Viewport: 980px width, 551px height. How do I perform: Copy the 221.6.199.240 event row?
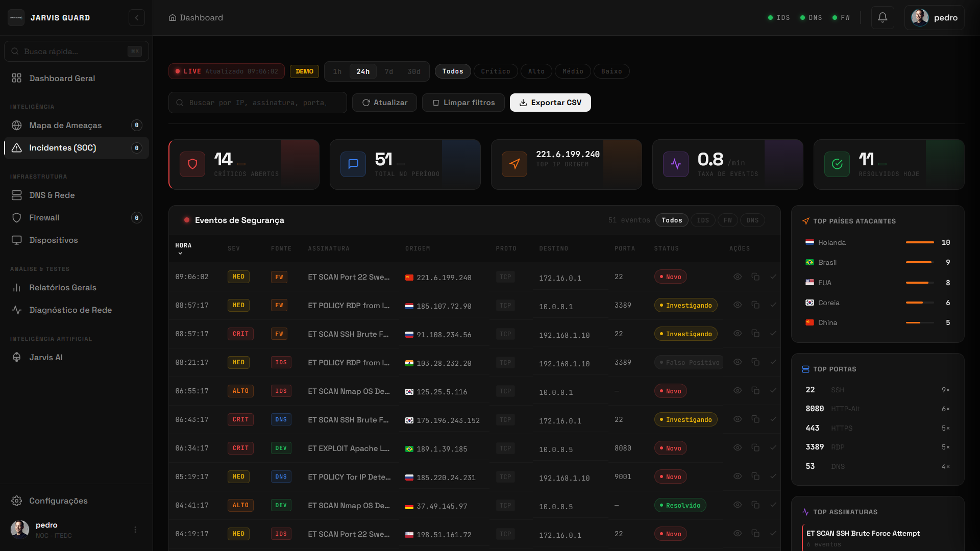click(x=755, y=277)
